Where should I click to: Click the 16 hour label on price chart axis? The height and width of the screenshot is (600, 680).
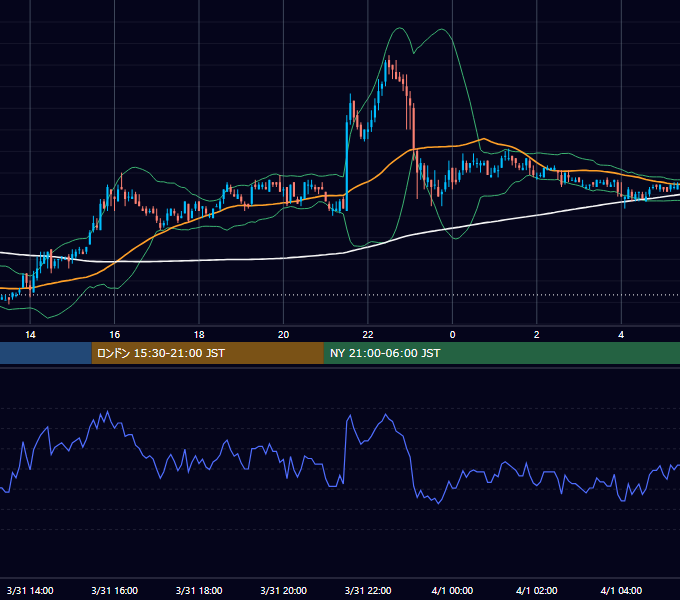(114, 334)
